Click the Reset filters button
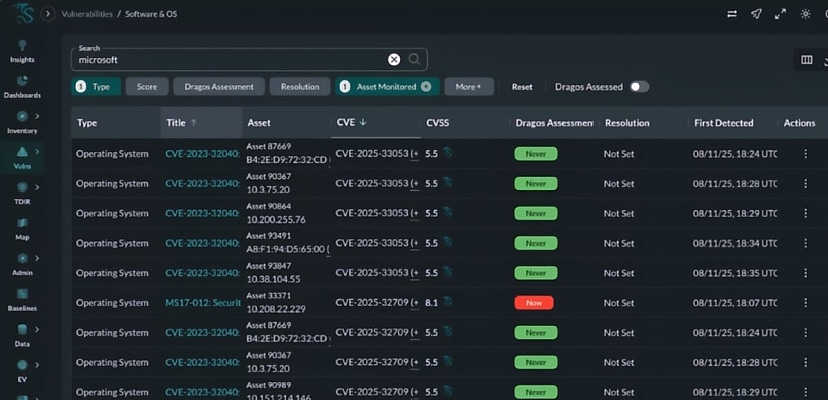The width and height of the screenshot is (828, 400). [522, 87]
